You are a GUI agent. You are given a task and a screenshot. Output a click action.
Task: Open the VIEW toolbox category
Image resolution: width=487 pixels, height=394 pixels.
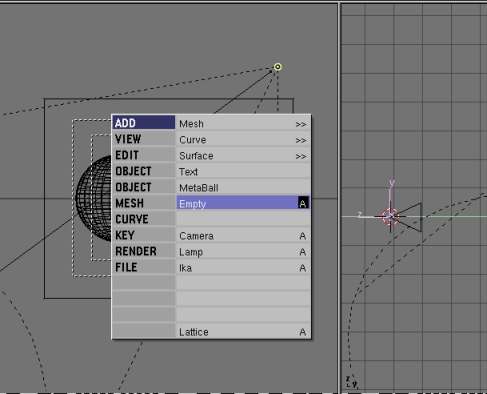pyautogui.click(x=144, y=139)
